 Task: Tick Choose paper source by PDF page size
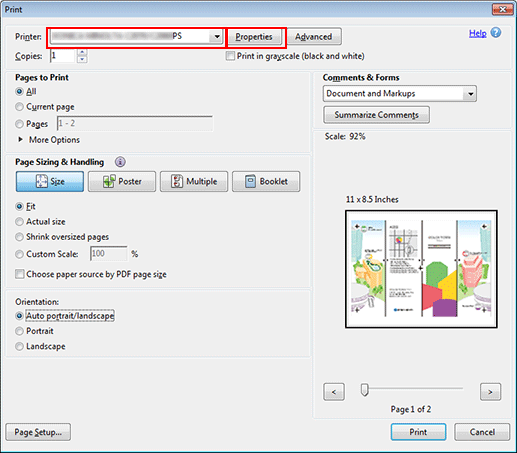point(20,274)
